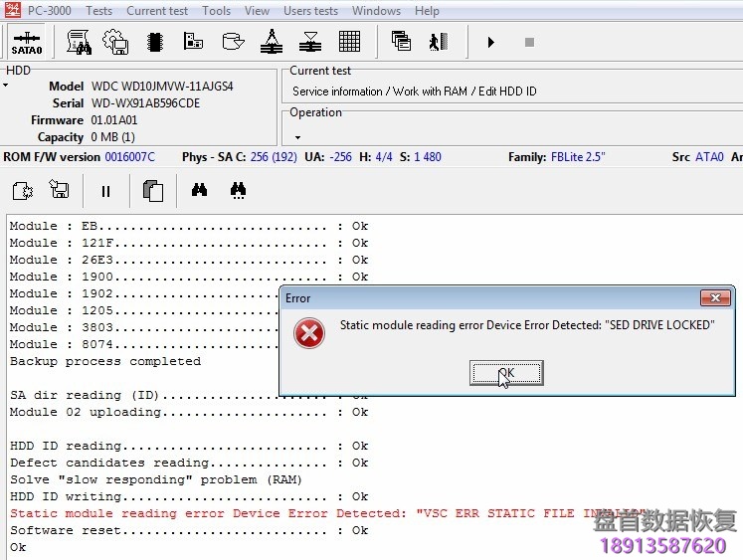Click the cascaded windows icon in main toolbar

coord(401,42)
